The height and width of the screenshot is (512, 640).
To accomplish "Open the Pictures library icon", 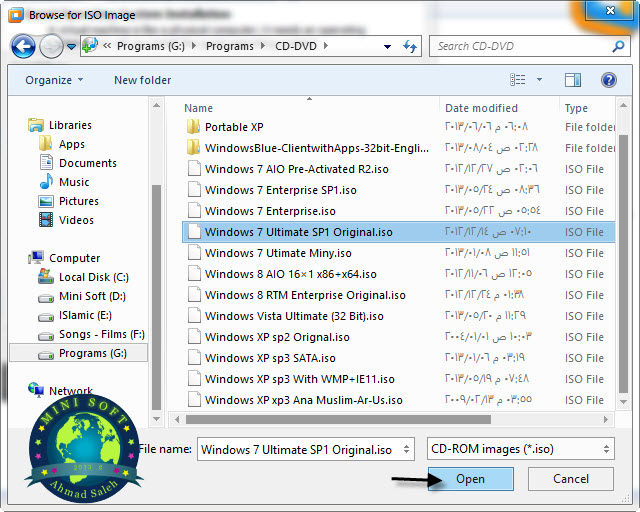I will 46,201.
